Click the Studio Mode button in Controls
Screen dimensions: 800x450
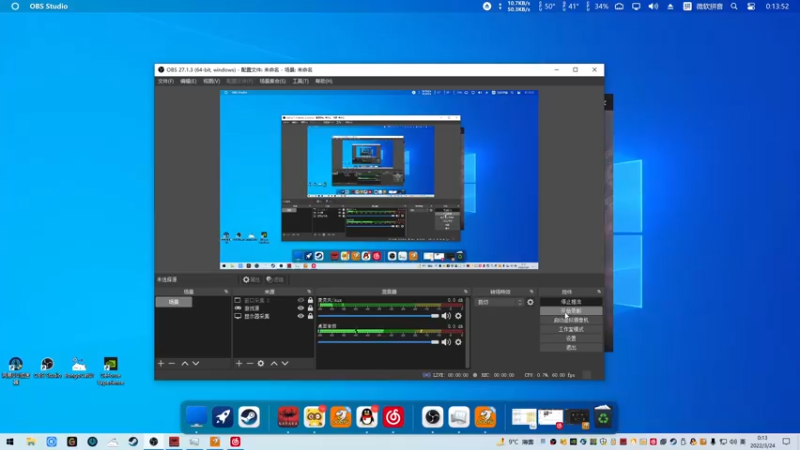click(x=571, y=329)
